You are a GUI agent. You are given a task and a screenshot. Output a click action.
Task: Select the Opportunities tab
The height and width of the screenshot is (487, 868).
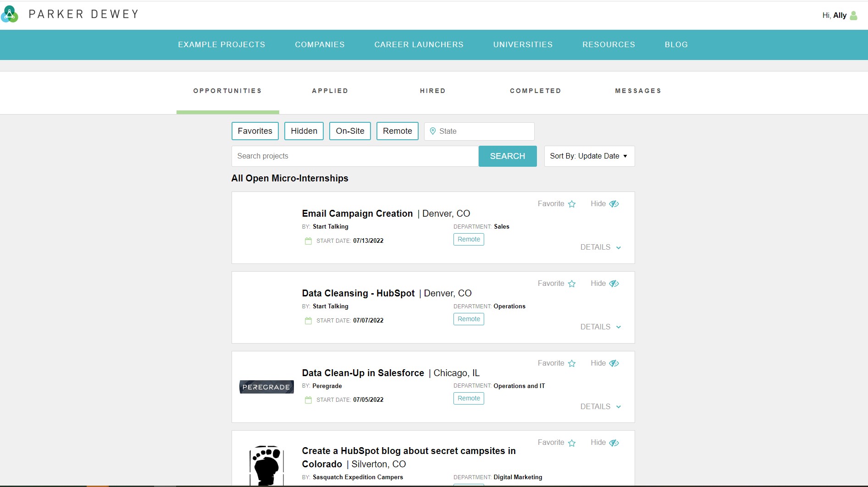pyautogui.click(x=227, y=91)
